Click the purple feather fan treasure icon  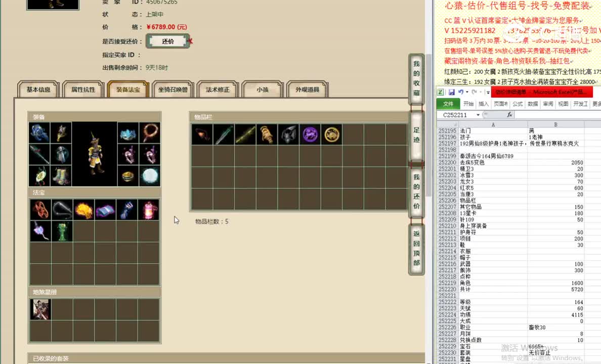(x=40, y=231)
